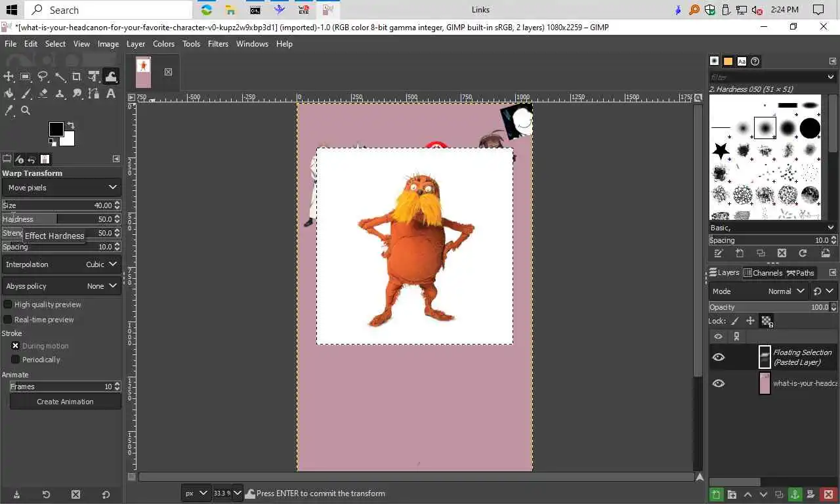The height and width of the screenshot is (504, 840).
Task: Create new brush in Brushes panel
Action: tap(740, 253)
